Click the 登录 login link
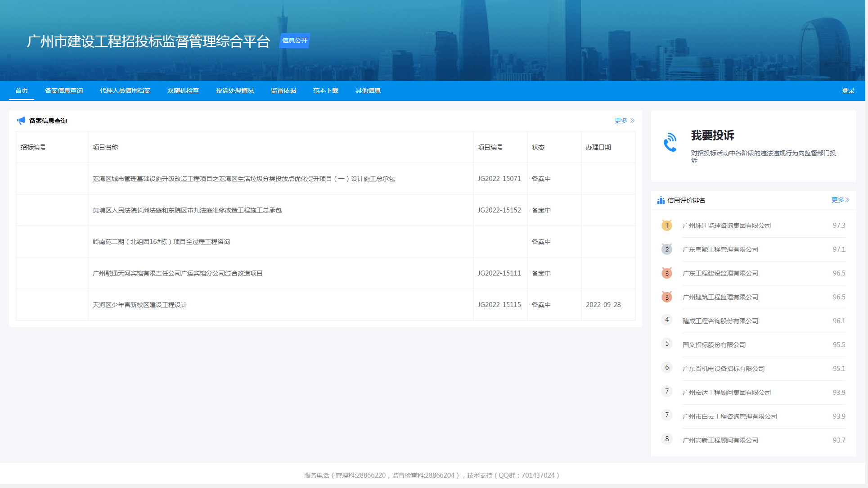The height and width of the screenshot is (488, 868). 848,90
